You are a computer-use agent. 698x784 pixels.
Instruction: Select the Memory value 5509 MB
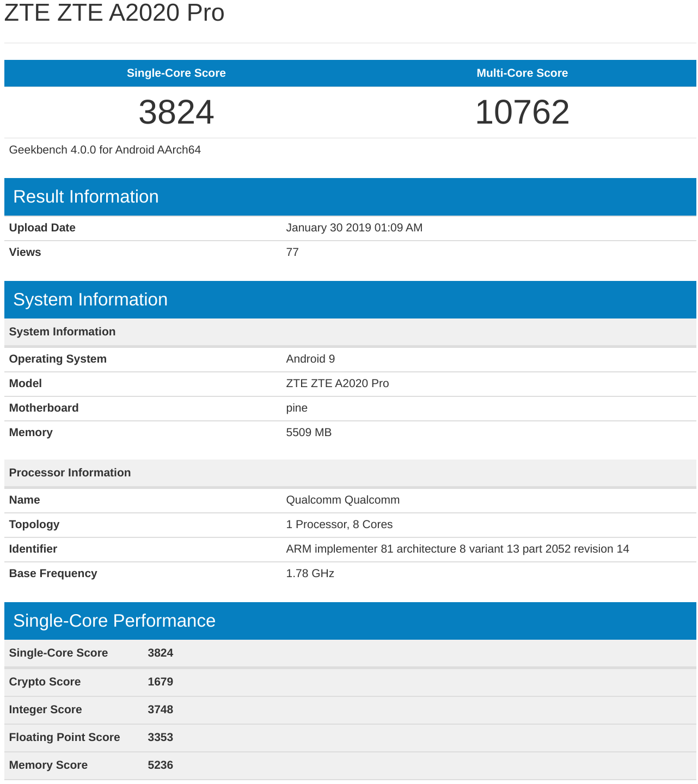tap(309, 432)
